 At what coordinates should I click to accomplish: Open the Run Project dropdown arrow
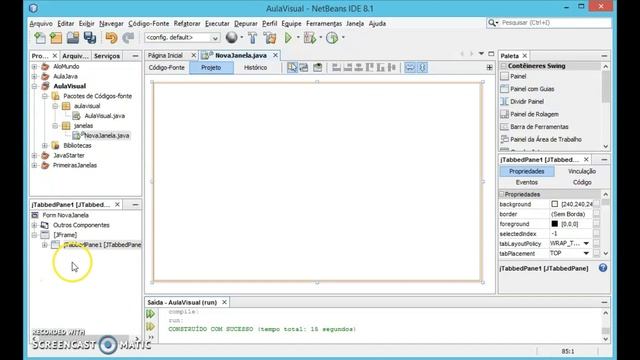(298, 38)
